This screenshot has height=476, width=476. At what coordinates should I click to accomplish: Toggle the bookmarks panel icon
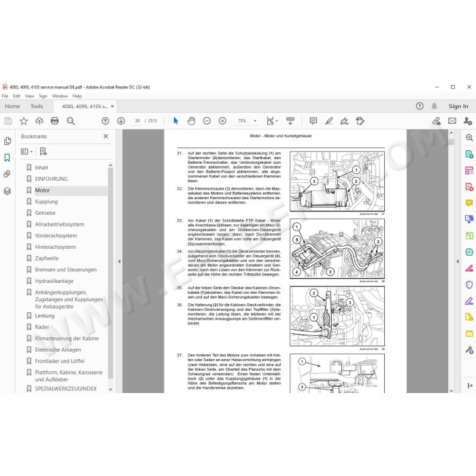coord(7,158)
